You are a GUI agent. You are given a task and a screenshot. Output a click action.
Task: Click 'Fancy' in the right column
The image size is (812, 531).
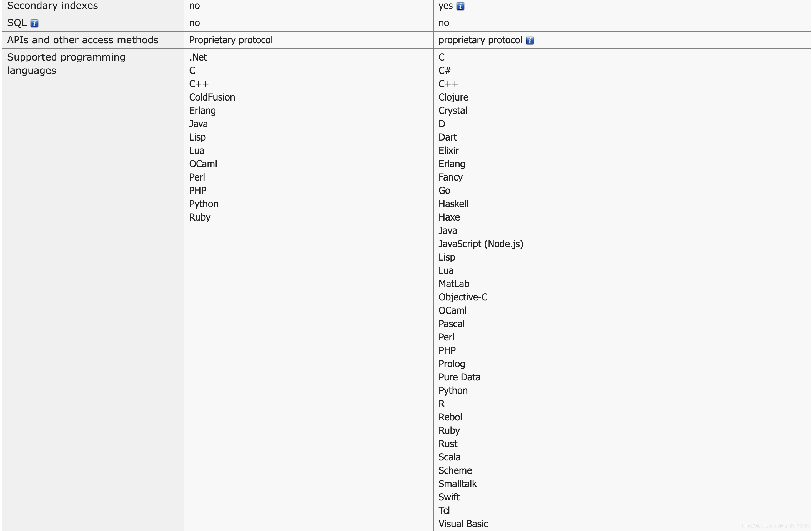pyautogui.click(x=451, y=177)
